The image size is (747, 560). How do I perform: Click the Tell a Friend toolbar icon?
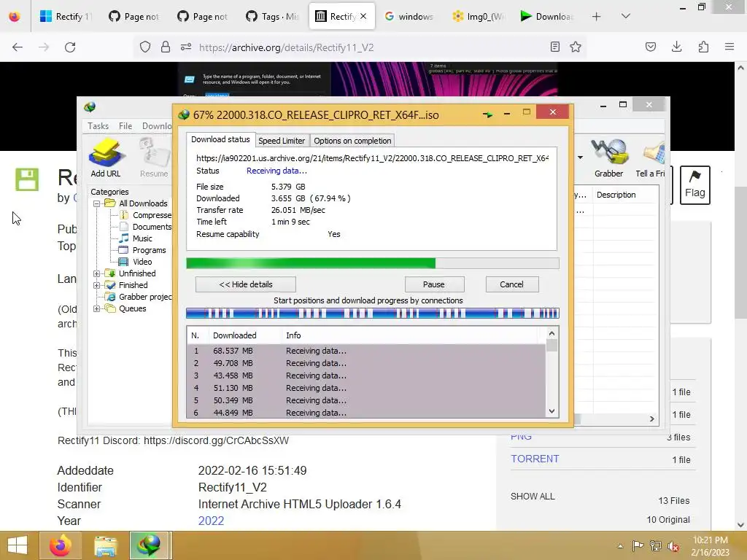tap(651, 157)
